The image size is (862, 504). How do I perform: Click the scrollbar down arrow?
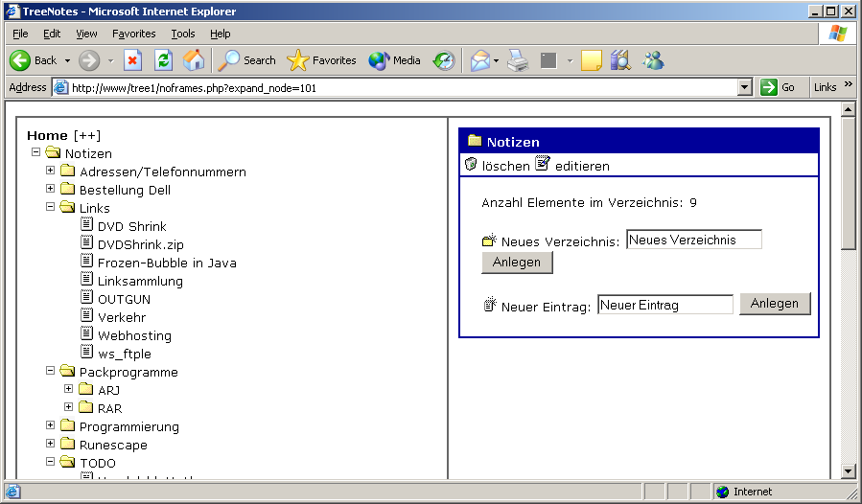pyautogui.click(x=848, y=471)
